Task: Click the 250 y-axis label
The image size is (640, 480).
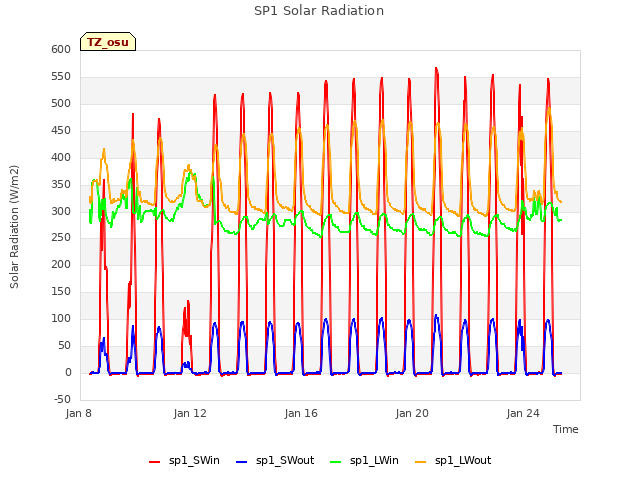Action: coord(61,238)
